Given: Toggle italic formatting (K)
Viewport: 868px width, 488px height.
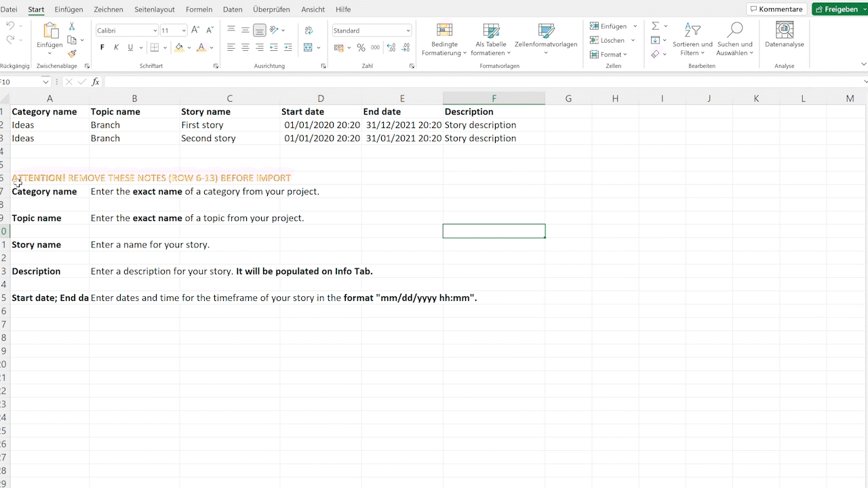Looking at the screenshot, I should [x=116, y=47].
